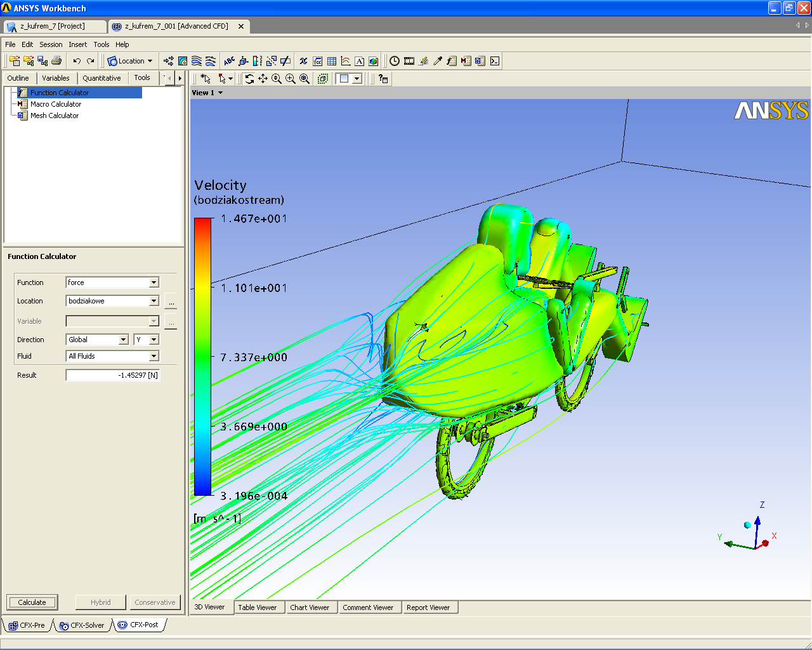Click the Undo arrow icon
812x650 pixels.
[x=77, y=61]
